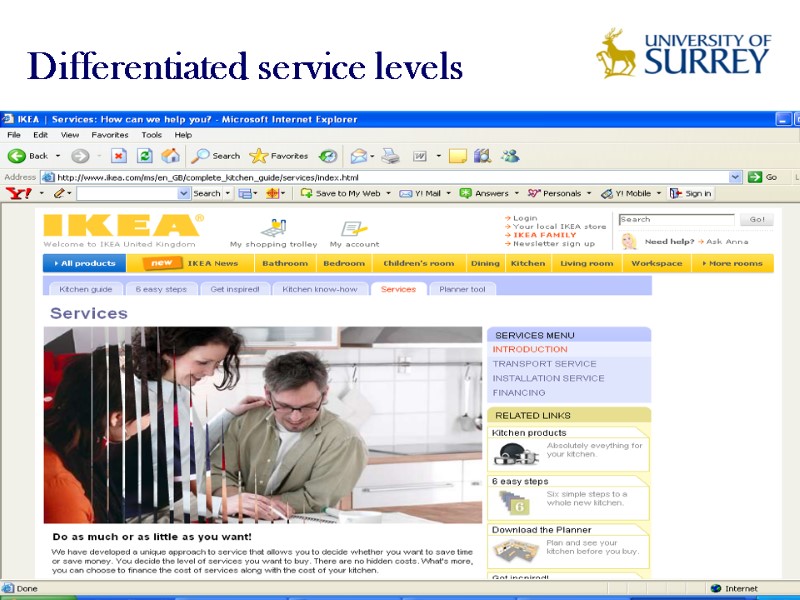800x600 pixels.
Task: Expand the Yahoo search box dropdown
Action: (x=184, y=193)
